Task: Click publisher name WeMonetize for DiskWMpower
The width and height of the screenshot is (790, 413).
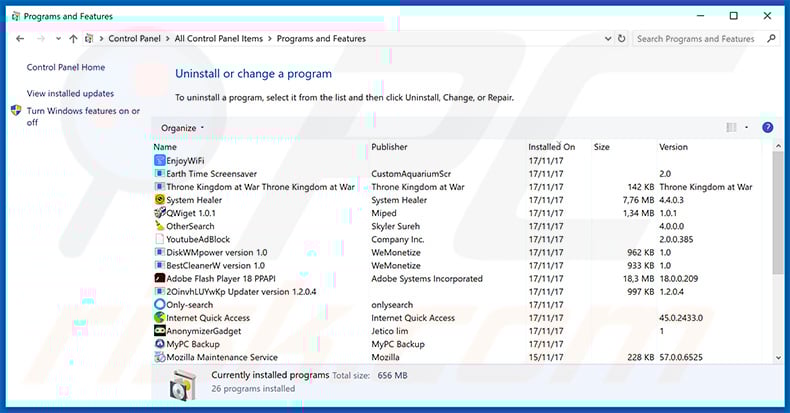Action: click(x=396, y=252)
